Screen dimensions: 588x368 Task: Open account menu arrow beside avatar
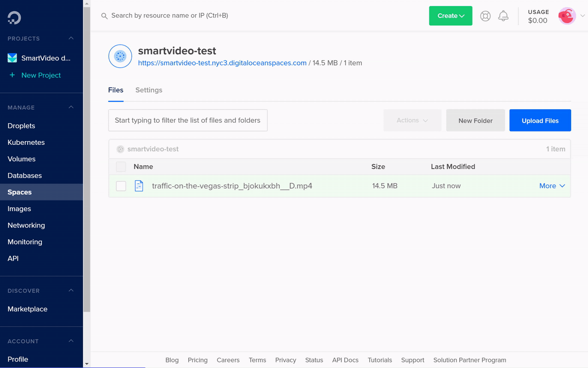coord(582,16)
